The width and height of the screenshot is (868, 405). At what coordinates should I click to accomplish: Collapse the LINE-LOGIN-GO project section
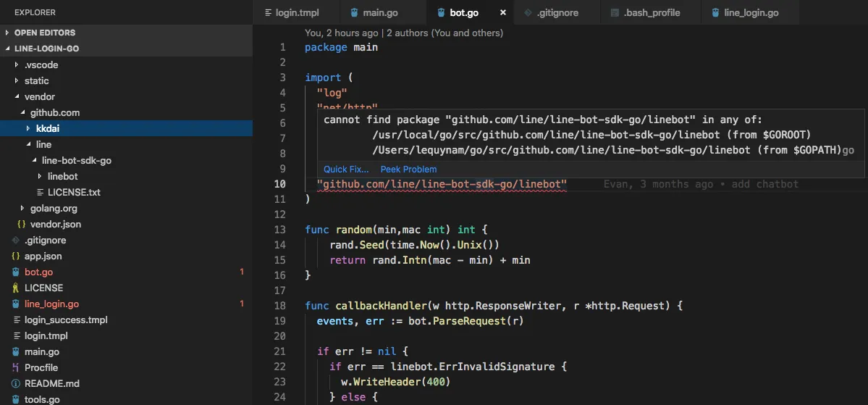click(x=8, y=49)
